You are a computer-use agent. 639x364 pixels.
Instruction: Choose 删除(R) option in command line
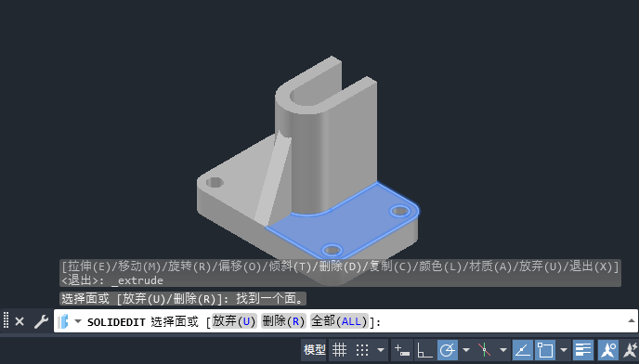click(283, 321)
